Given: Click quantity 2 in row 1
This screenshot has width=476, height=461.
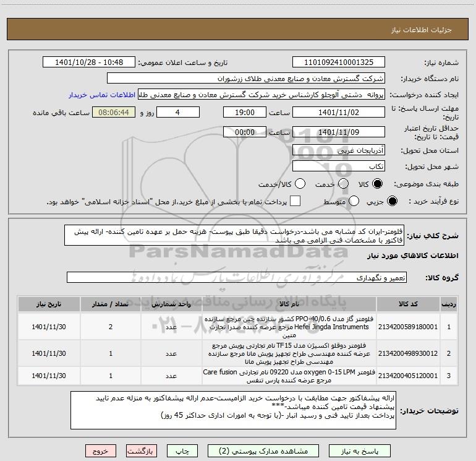Looking at the screenshot, I should pos(111,327).
